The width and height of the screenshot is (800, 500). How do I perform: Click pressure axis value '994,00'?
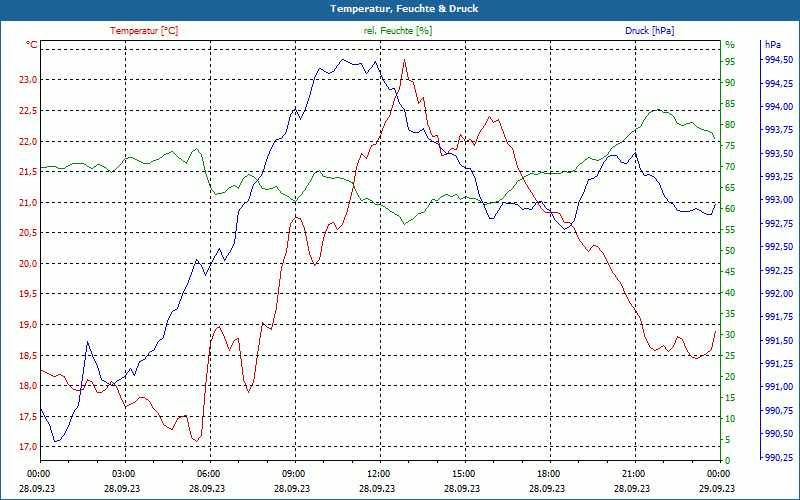click(x=779, y=107)
